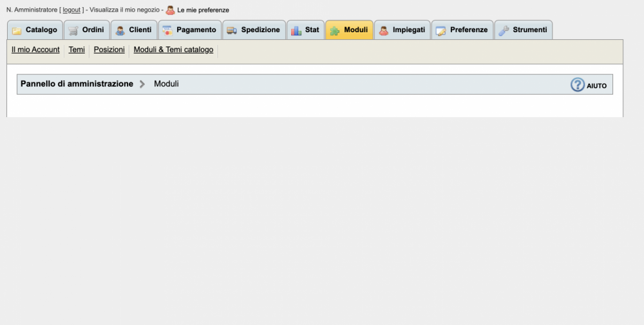Select the Moduli tab label
The height and width of the screenshot is (325, 644).
point(355,30)
